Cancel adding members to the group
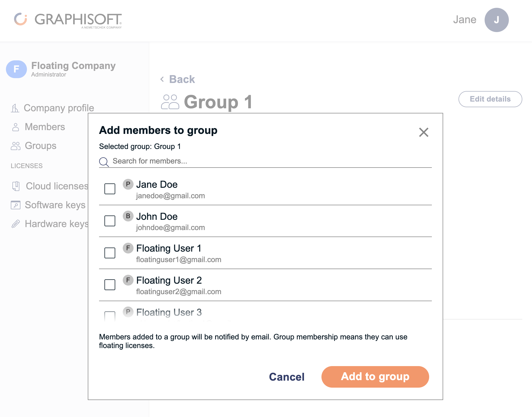 [x=286, y=377]
